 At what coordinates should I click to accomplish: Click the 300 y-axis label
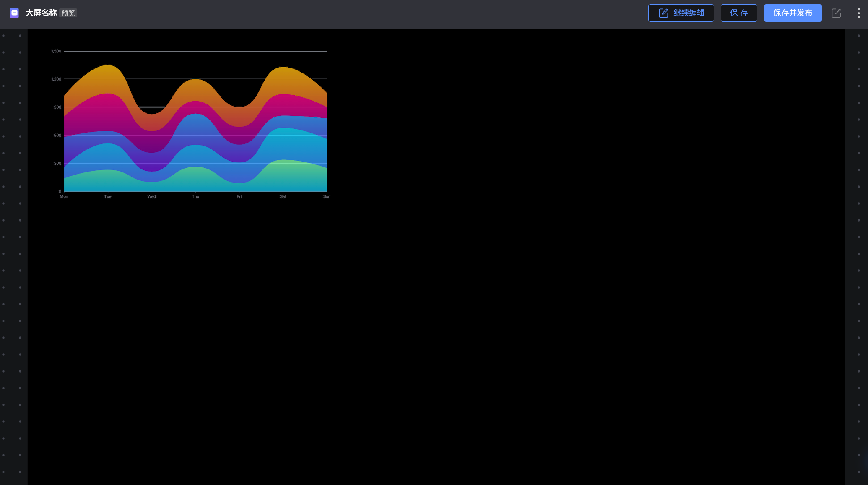click(57, 164)
